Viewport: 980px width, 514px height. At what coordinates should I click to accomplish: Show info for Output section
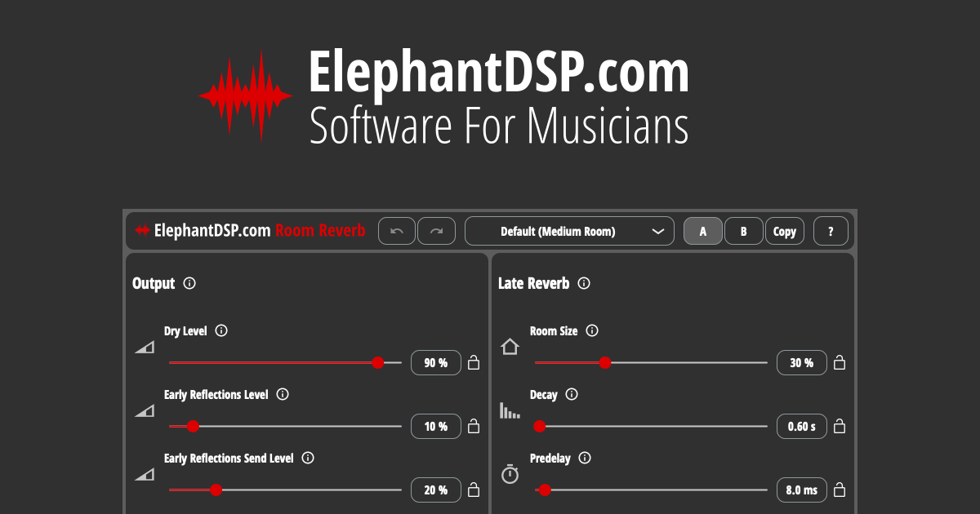[x=189, y=283]
